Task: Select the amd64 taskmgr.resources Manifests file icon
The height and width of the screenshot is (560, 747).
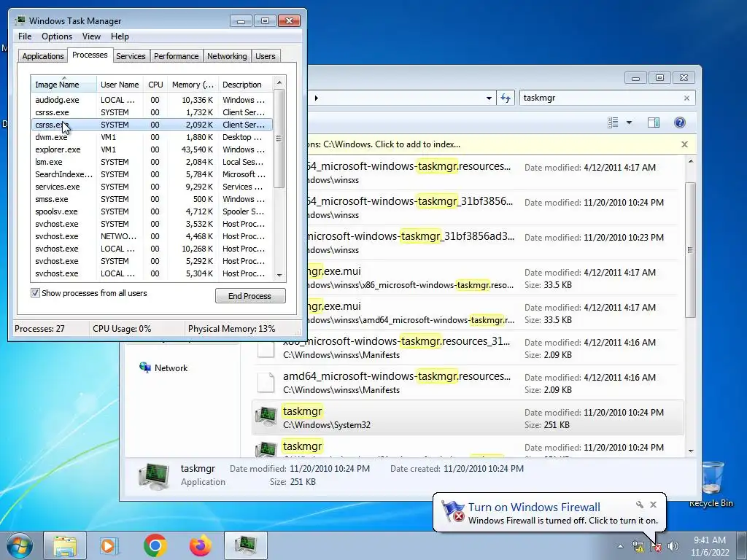Action: coord(266,382)
